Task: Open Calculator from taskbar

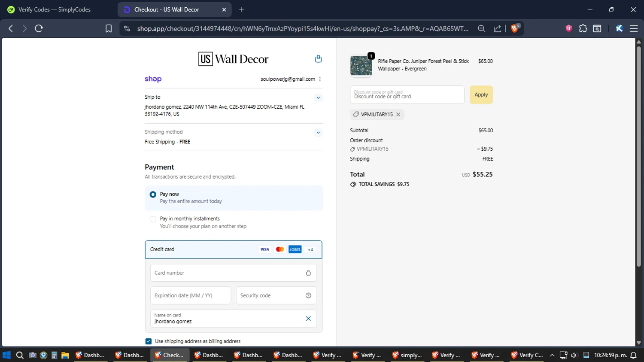Action: [54, 355]
